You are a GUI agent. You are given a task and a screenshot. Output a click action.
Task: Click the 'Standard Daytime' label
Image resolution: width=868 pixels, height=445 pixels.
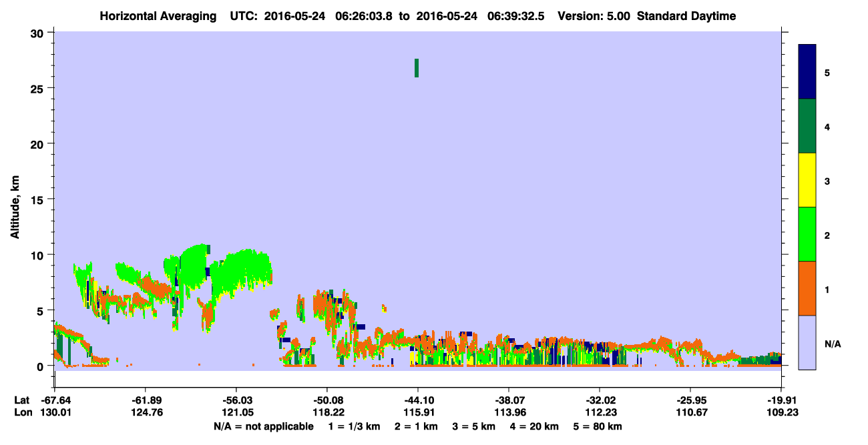[x=686, y=16]
